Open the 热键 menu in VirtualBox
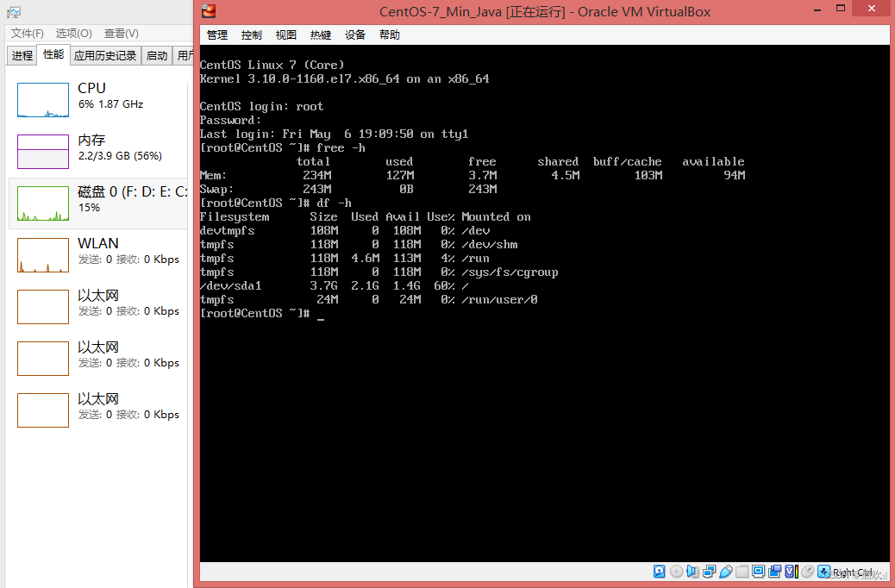 point(321,34)
